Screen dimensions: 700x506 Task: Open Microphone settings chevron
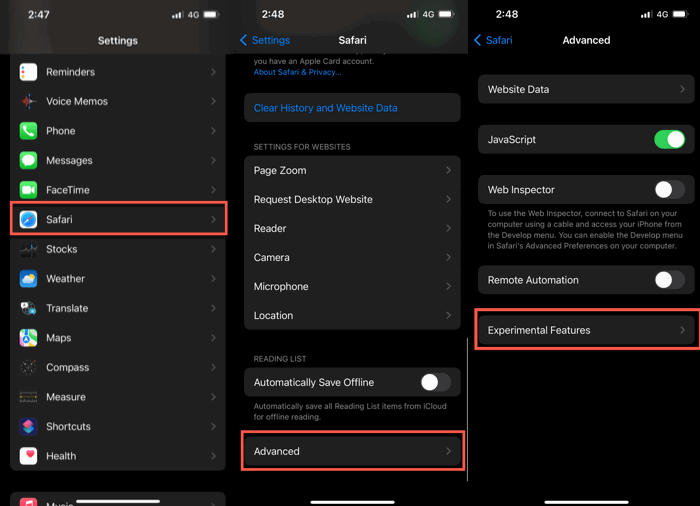pos(448,286)
